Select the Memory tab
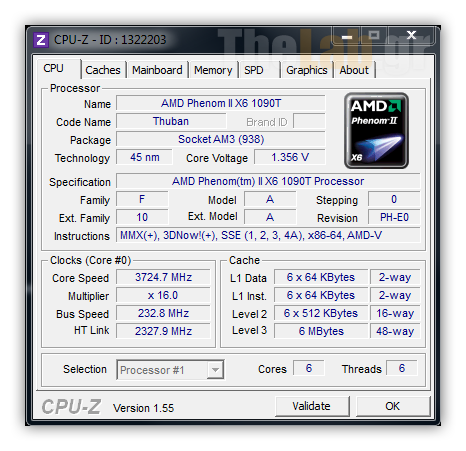Image resolution: width=466 pixels, height=451 pixels. 213,70
